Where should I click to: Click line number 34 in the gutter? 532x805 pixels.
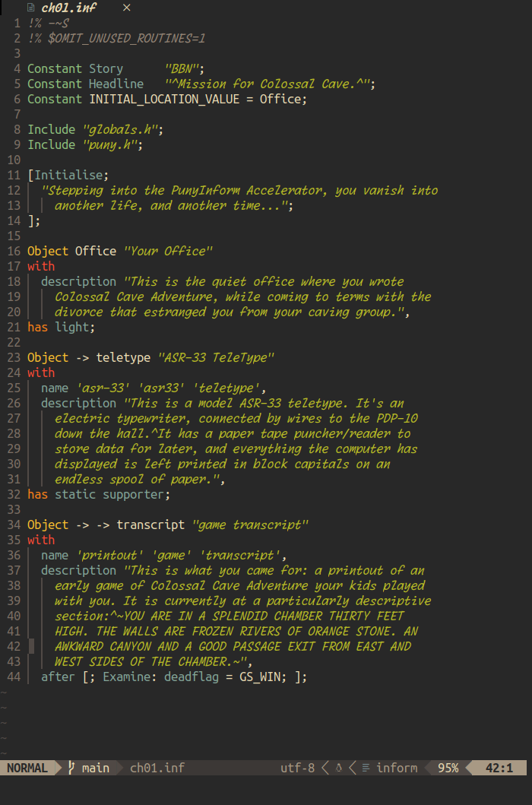14,525
